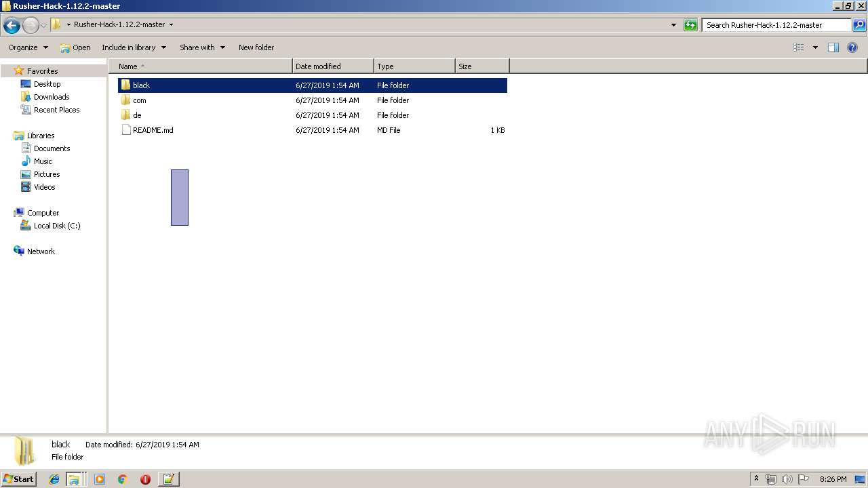Click the volume speaker tray icon
Image resolution: width=868 pixels, height=488 pixels.
[787, 479]
